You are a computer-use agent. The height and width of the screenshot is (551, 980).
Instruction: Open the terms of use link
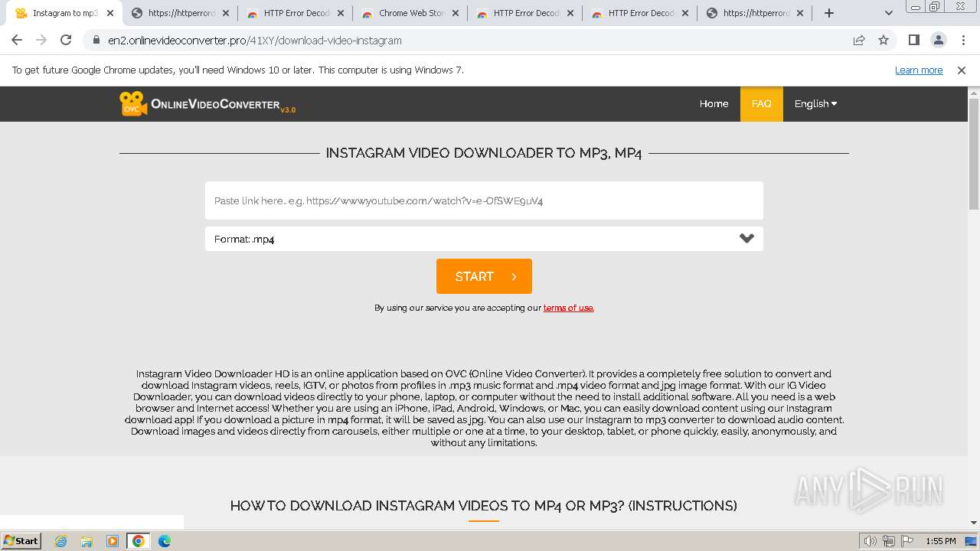(568, 308)
